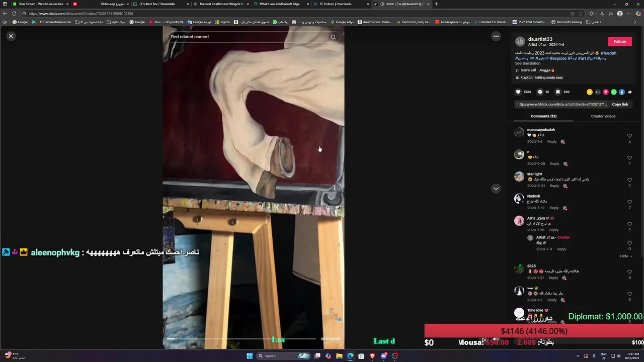Reply to the Sll23 comment

553,278
